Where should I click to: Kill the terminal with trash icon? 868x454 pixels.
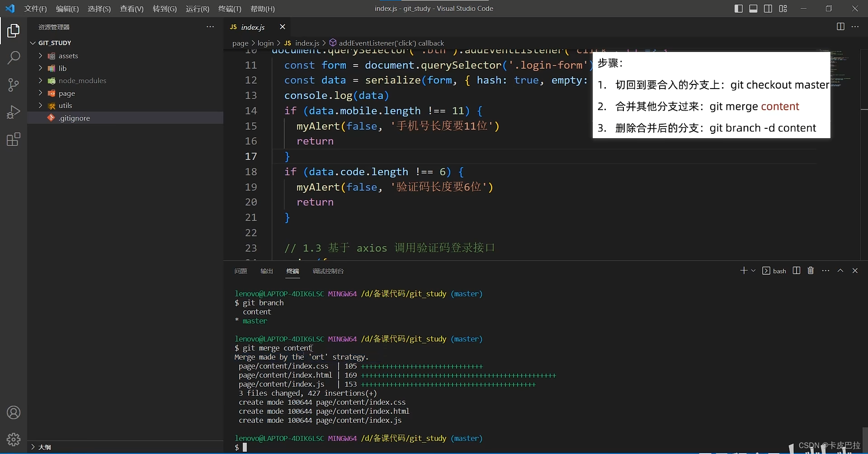point(811,270)
